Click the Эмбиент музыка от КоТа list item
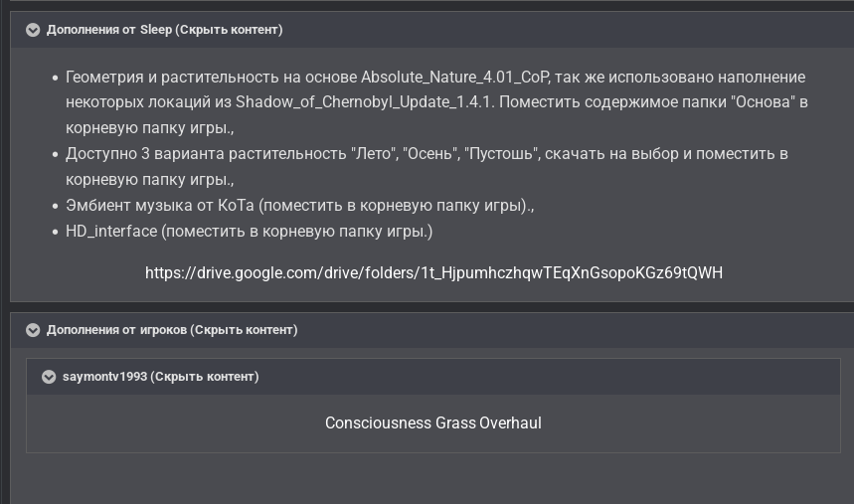Image resolution: width=854 pixels, height=504 pixels. tap(299, 206)
